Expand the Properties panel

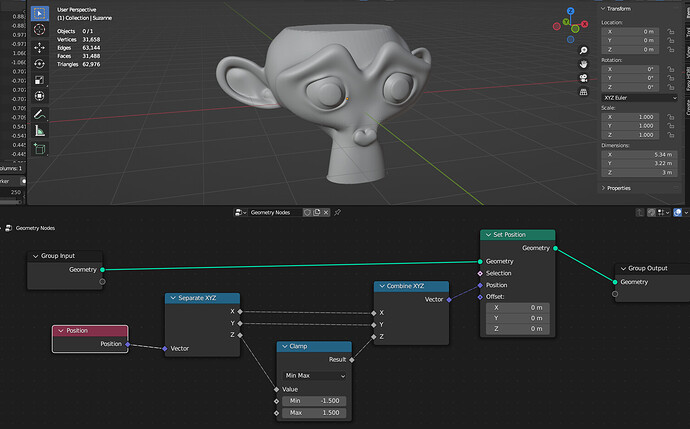(603, 188)
